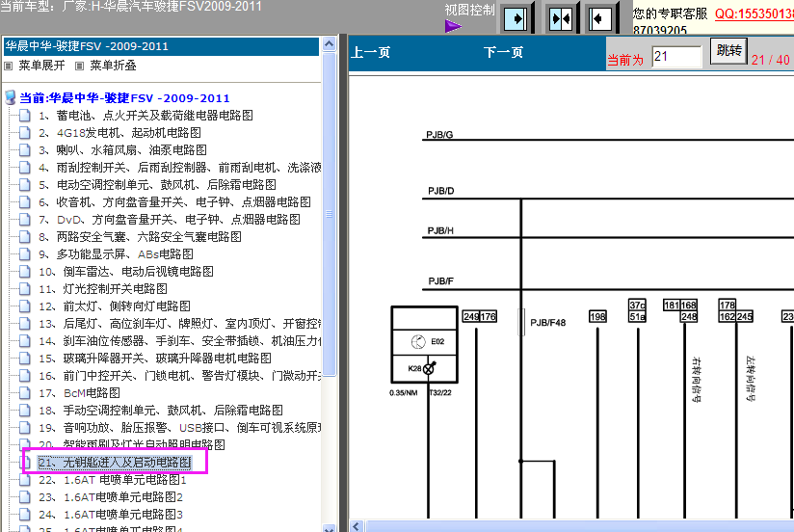Open item 9 多功能显示屏、ABS电路图
The height and width of the screenshot is (532, 794).
pyautogui.click(x=116, y=253)
